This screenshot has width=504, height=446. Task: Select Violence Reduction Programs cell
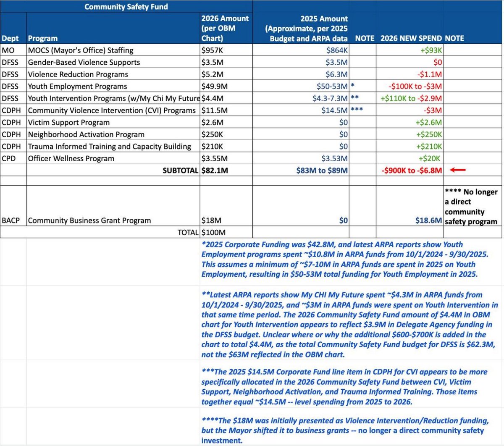[113, 74]
